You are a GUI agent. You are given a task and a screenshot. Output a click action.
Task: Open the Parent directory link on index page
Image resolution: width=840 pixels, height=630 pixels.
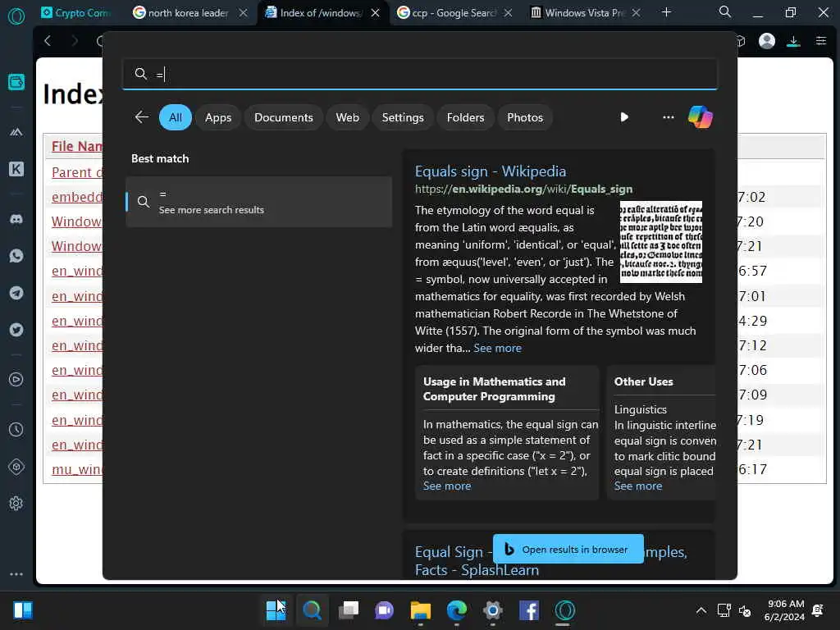click(76, 172)
